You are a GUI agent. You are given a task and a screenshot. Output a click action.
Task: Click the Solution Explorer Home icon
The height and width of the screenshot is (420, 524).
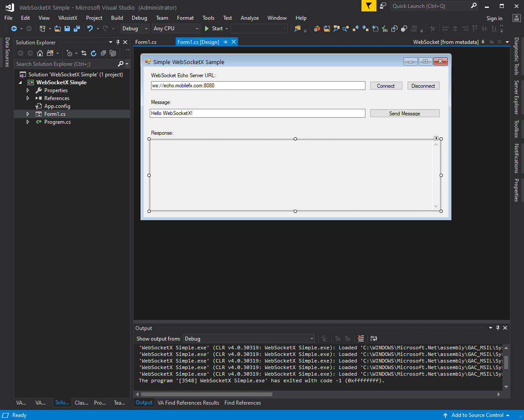pos(40,53)
